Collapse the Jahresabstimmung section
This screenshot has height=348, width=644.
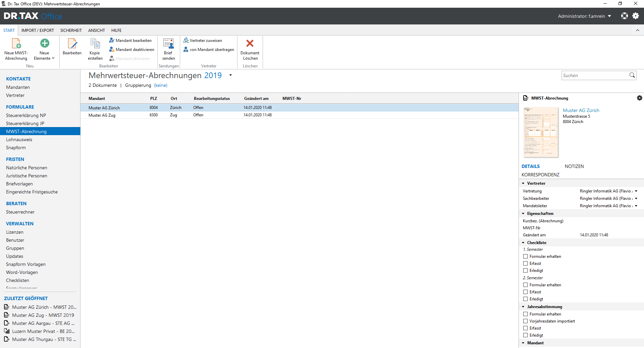[x=523, y=307]
